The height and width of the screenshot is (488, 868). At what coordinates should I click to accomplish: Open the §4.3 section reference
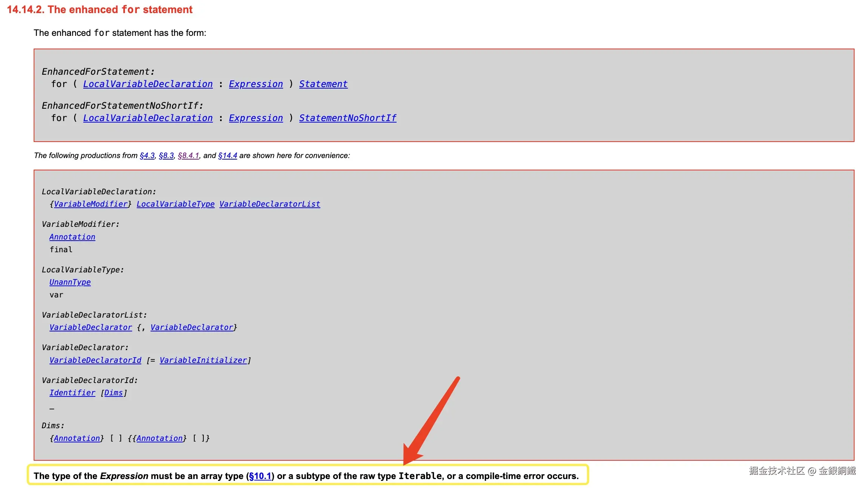click(147, 155)
